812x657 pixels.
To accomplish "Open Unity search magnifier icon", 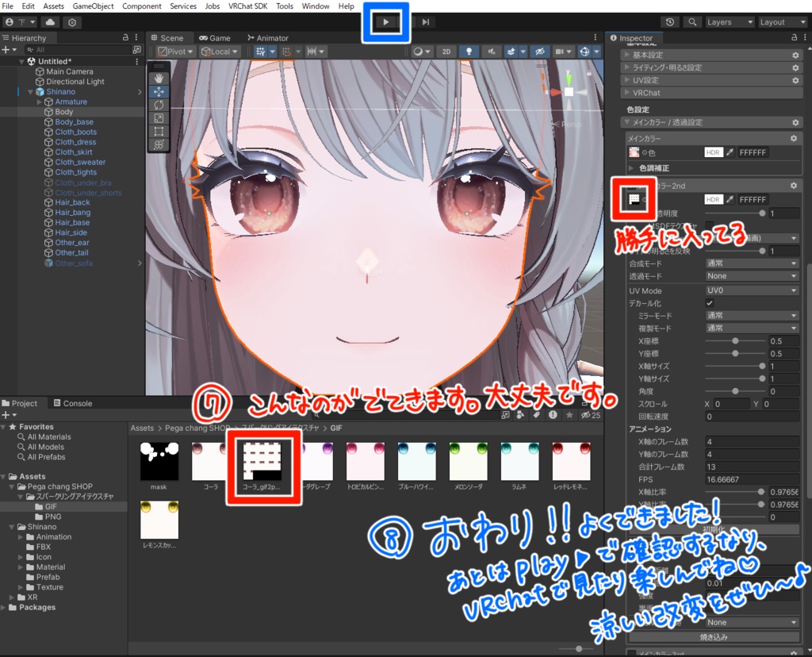I will pyautogui.click(x=691, y=22).
